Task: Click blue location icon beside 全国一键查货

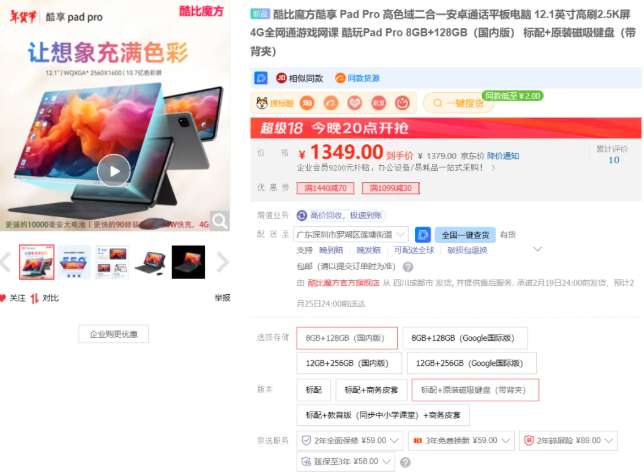Action: tap(423, 235)
